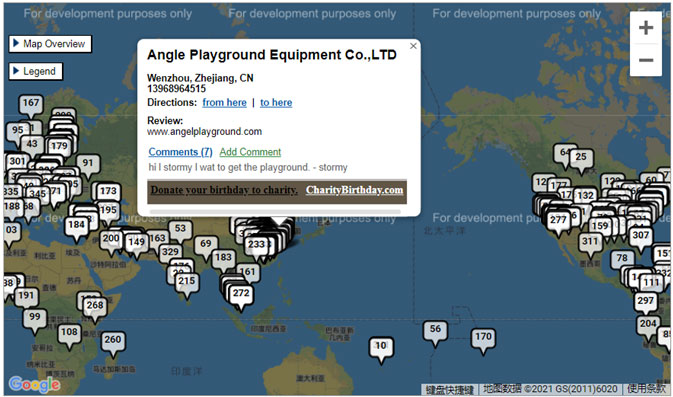
Task: Expand the Legend panel
Action: coord(36,71)
